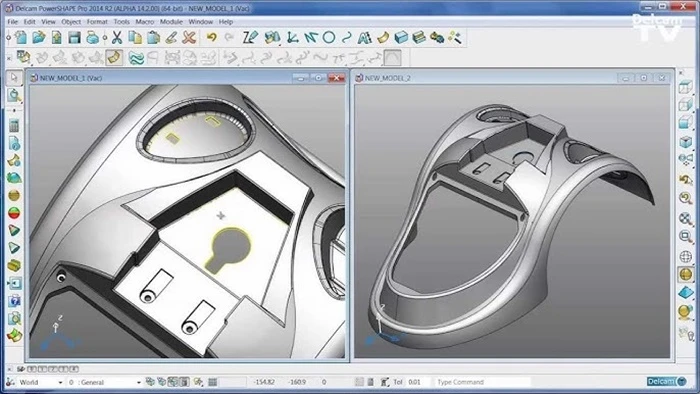This screenshot has width=700, height=394.
Task: Activate the NEW_MODEL_2 window title
Action: [x=388, y=78]
